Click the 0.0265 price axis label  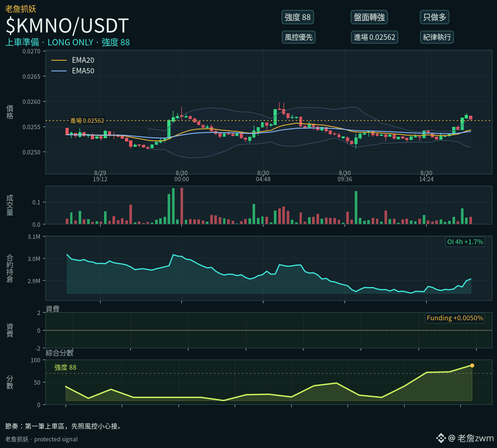31,76
